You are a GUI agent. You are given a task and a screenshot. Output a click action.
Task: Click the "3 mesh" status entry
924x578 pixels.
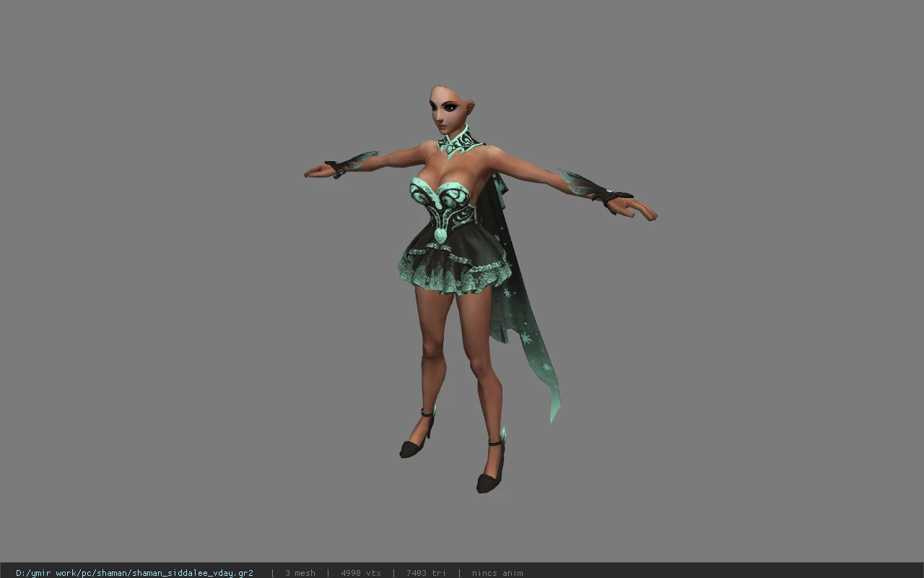[x=300, y=573]
